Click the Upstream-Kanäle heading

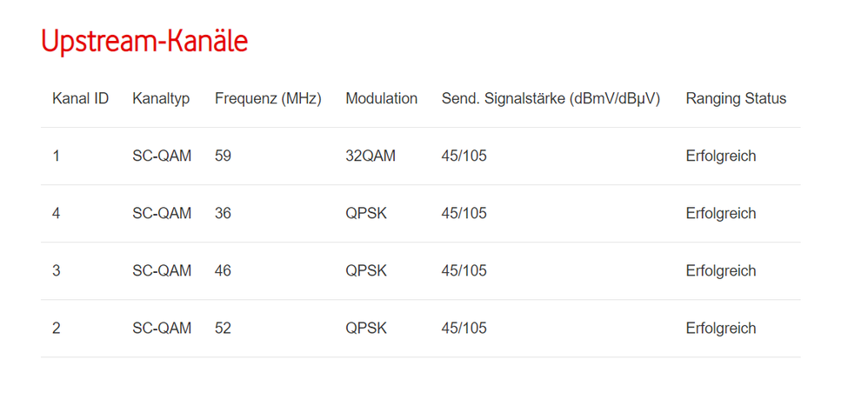point(144,42)
